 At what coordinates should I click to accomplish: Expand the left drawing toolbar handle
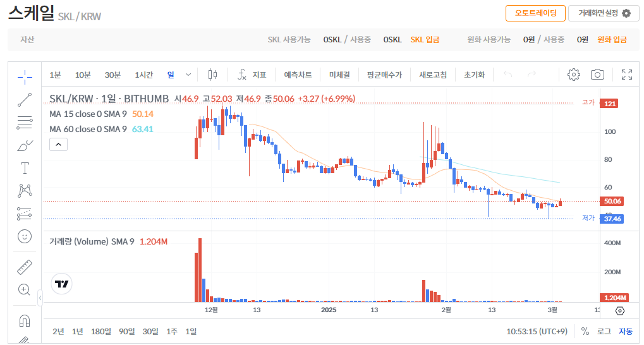[x=40, y=298]
